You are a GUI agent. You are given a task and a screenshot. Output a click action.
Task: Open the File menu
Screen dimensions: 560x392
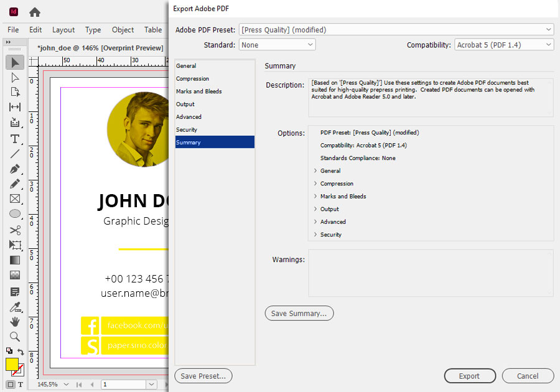(x=13, y=30)
